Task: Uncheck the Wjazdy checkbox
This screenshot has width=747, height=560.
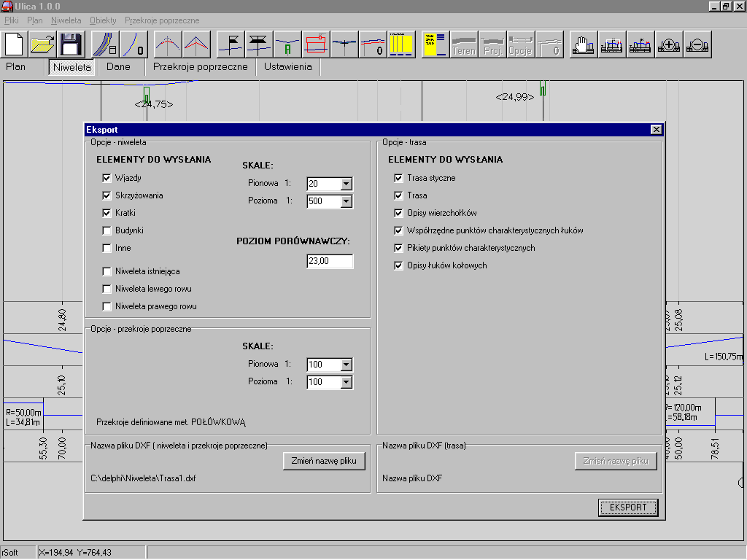Action: click(107, 178)
